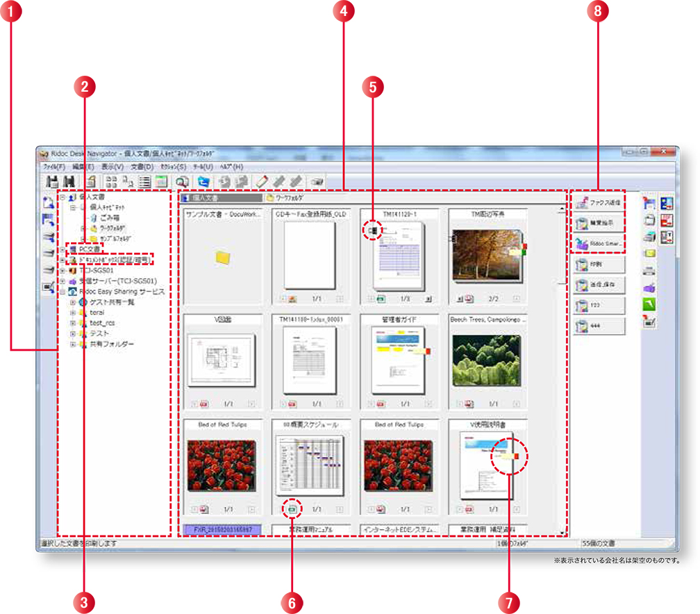The width and height of the screenshot is (700, 614).
Task: Click the yellow envelope mail icon
Action: coord(649,254)
